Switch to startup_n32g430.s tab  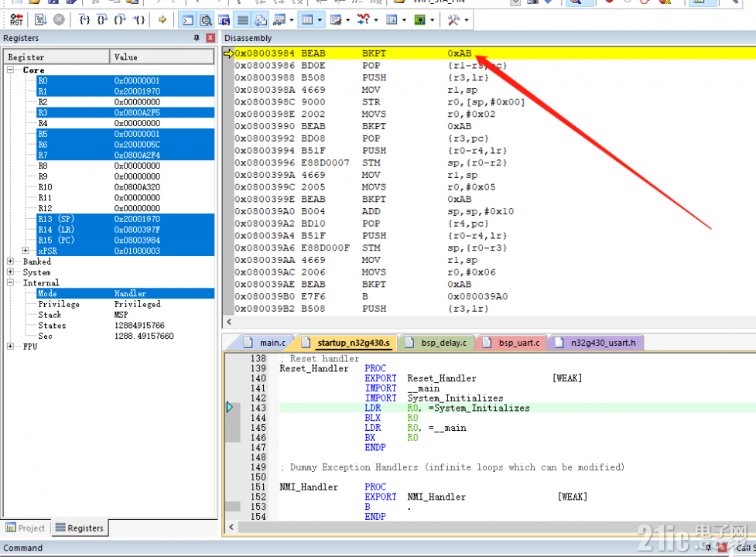tap(347, 343)
